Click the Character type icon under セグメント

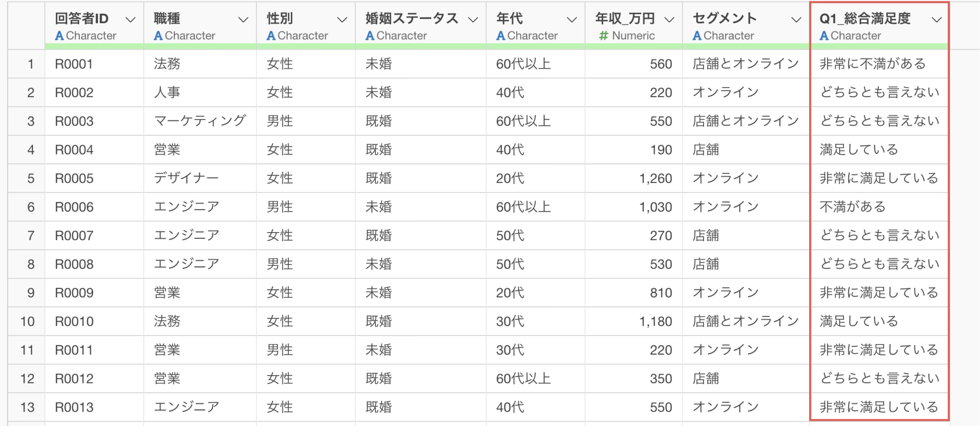pos(697,36)
